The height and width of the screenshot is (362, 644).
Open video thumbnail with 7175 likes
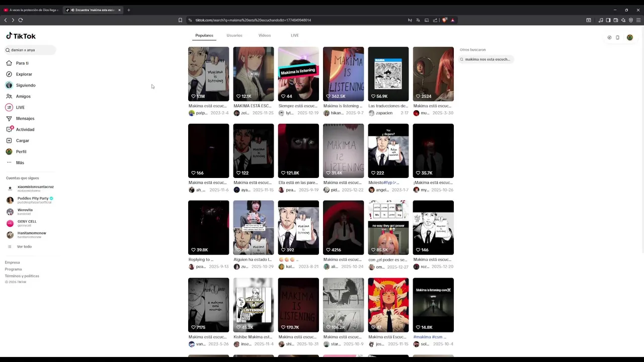click(x=208, y=305)
